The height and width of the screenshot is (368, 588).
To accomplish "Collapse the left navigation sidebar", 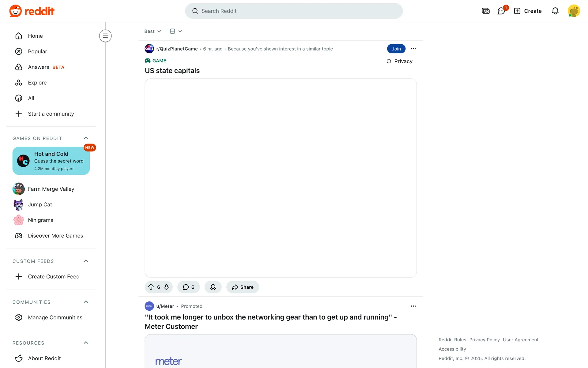I will pos(105,36).
